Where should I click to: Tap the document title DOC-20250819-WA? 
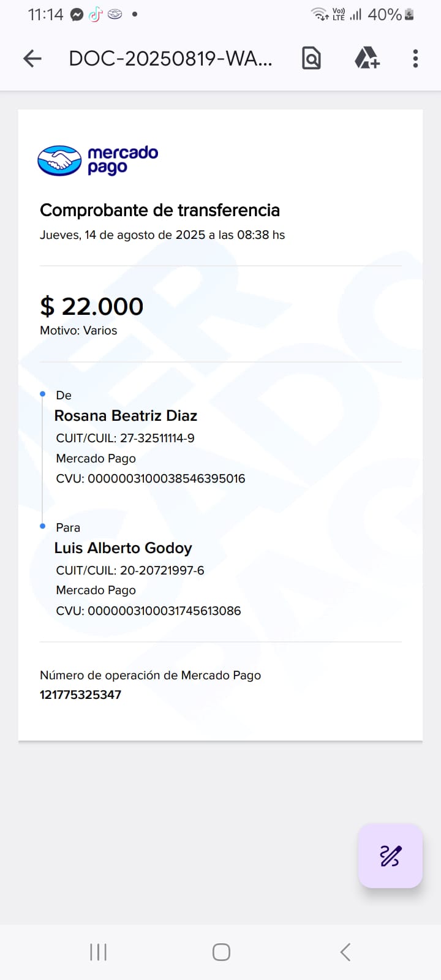click(170, 59)
